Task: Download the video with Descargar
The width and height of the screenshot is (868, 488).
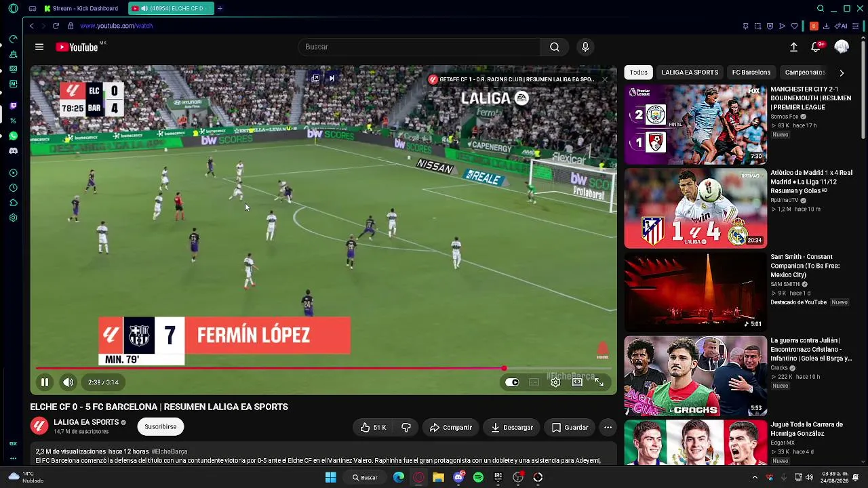Action: (x=512, y=427)
